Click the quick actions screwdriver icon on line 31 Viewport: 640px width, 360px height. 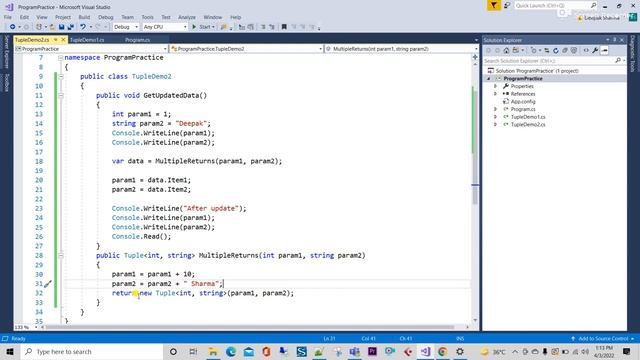point(48,284)
